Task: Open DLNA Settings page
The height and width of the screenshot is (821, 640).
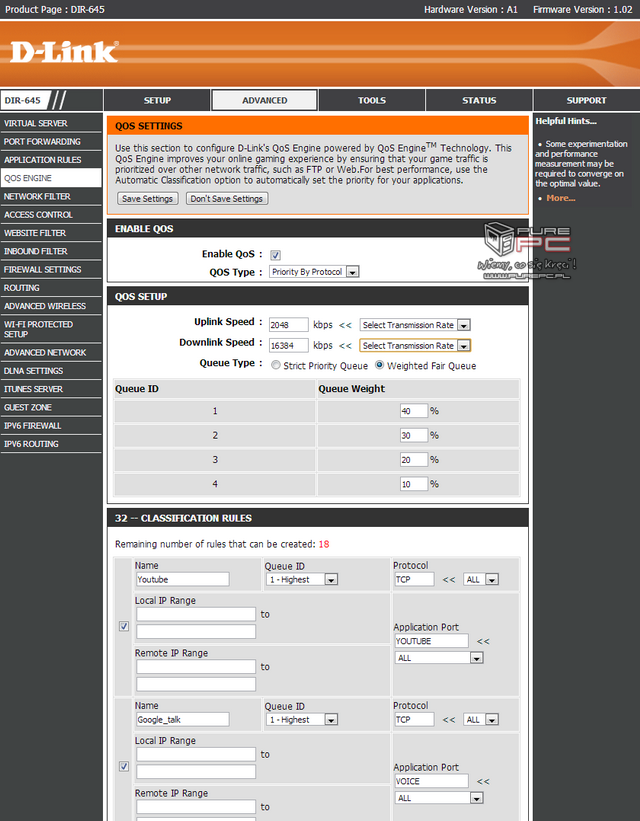Action: (51, 371)
